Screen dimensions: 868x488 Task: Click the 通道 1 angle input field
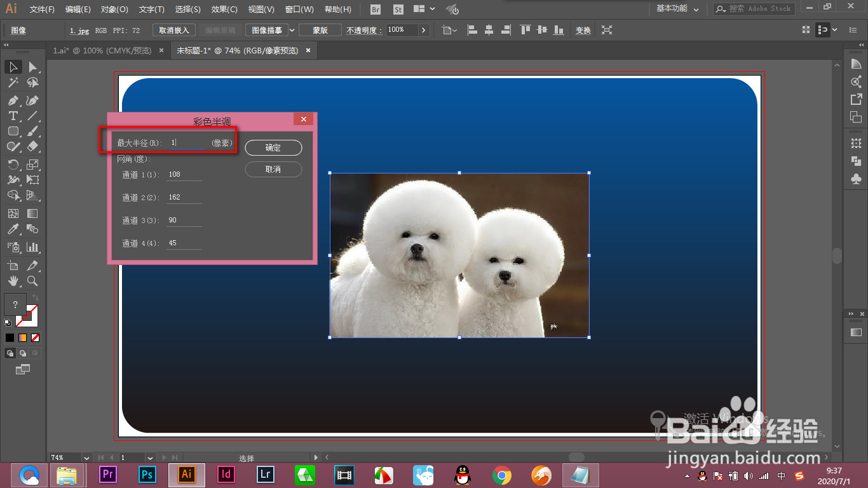(184, 175)
